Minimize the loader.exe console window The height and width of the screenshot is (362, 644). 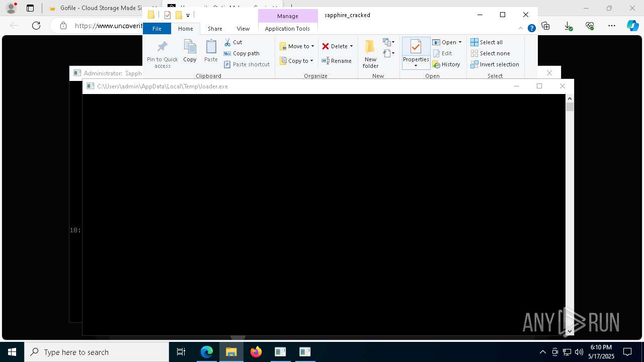coord(516,86)
